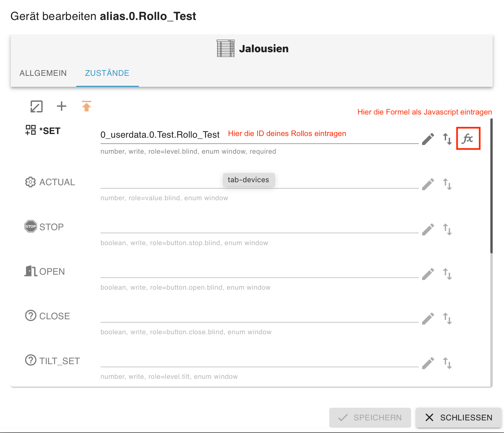
Task: Click the orange upload arrow icon
Action: click(x=87, y=106)
